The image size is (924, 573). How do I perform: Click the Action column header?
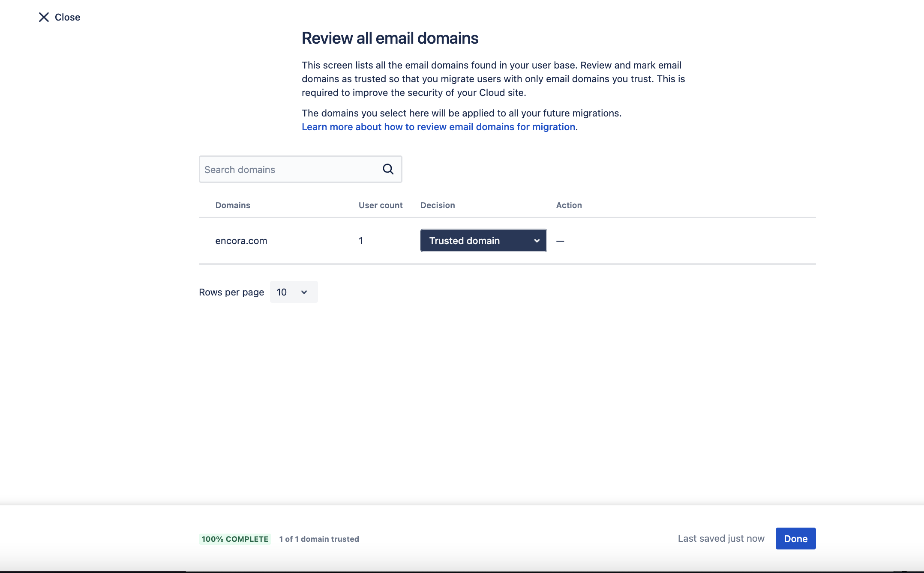[x=569, y=205]
